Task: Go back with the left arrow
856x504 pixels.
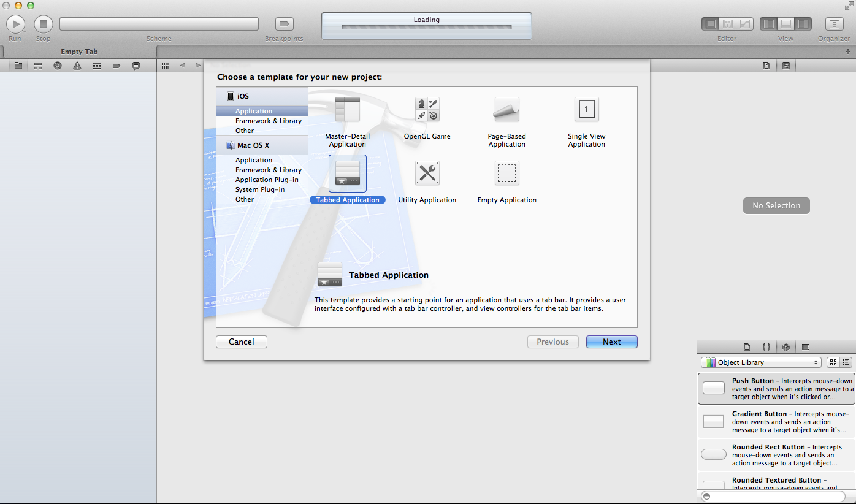Action: pos(182,65)
